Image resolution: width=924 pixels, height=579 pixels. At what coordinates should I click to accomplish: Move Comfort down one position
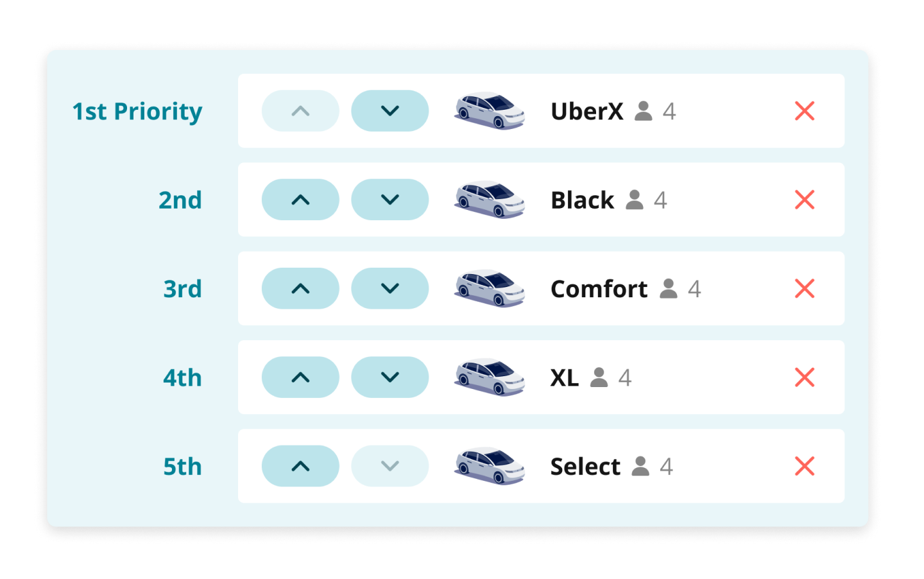coord(389,289)
